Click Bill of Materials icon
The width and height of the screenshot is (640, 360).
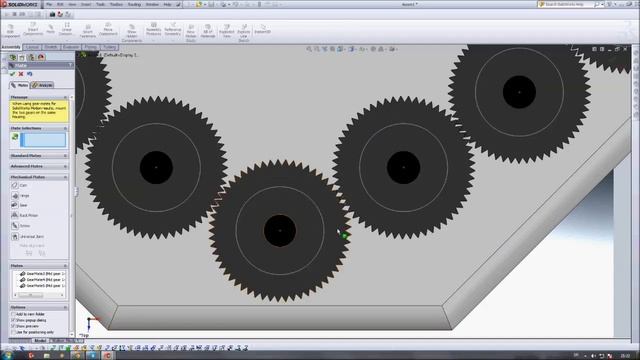coord(208,31)
